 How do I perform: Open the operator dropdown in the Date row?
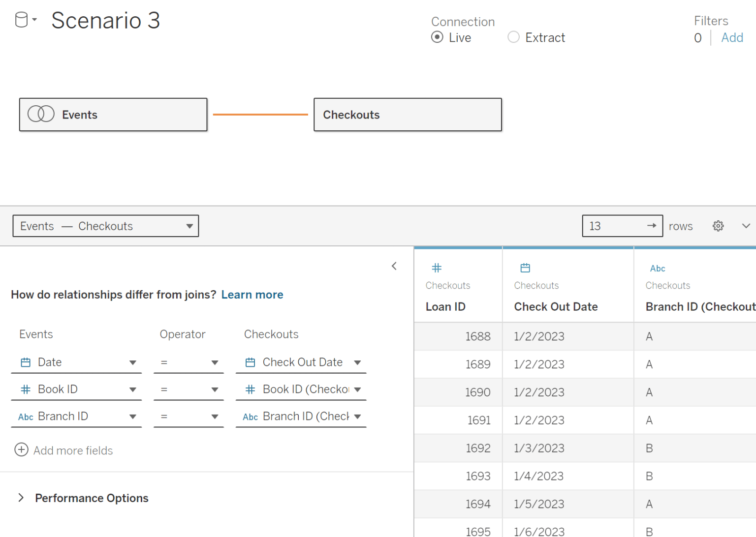point(215,362)
